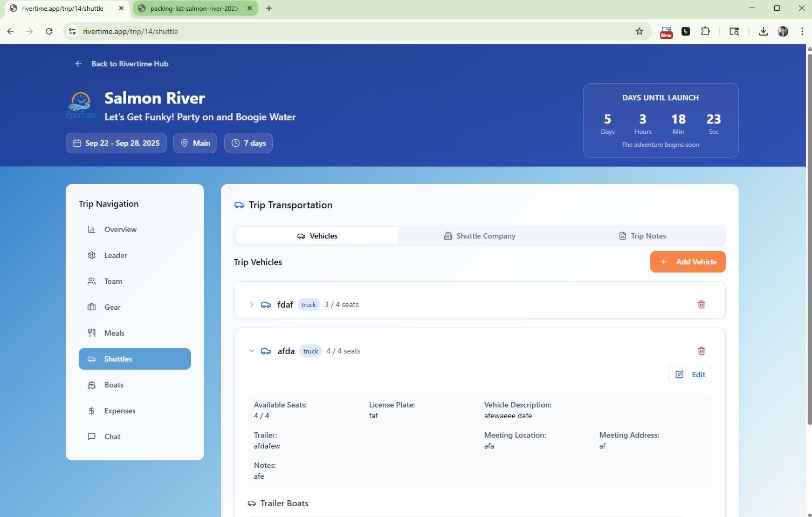Open browser Downloads icon
Viewport: 812px width, 517px height.
[763, 31]
